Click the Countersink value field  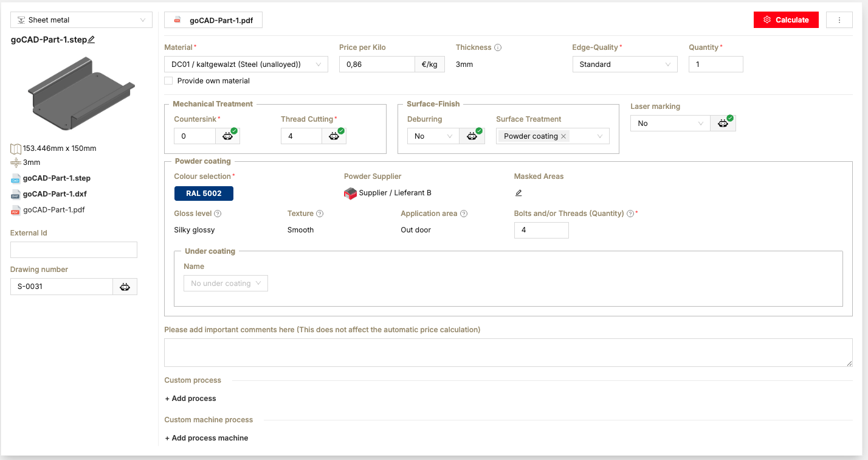coord(195,136)
